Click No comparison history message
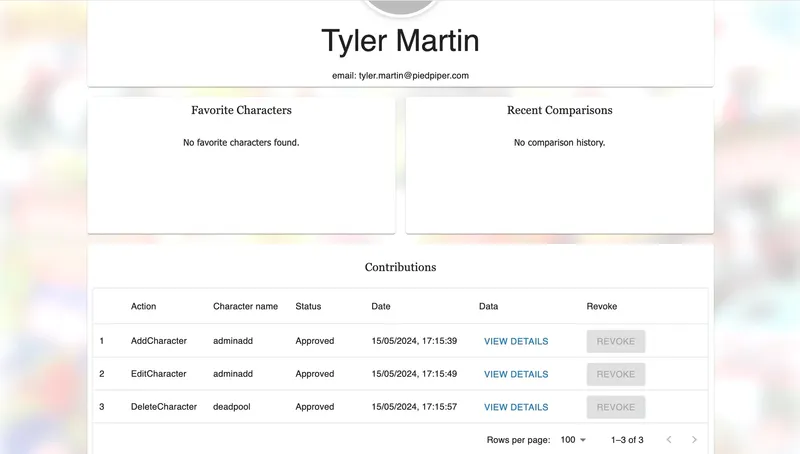 (x=560, y=143)
